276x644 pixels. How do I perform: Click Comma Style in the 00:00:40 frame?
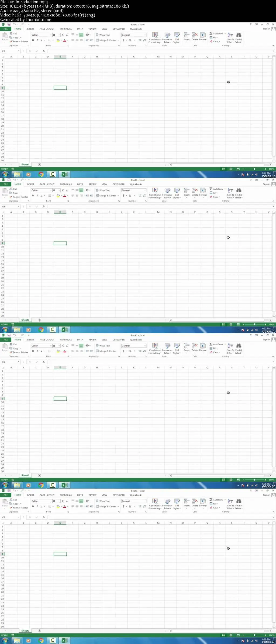[x=134, y=506]
